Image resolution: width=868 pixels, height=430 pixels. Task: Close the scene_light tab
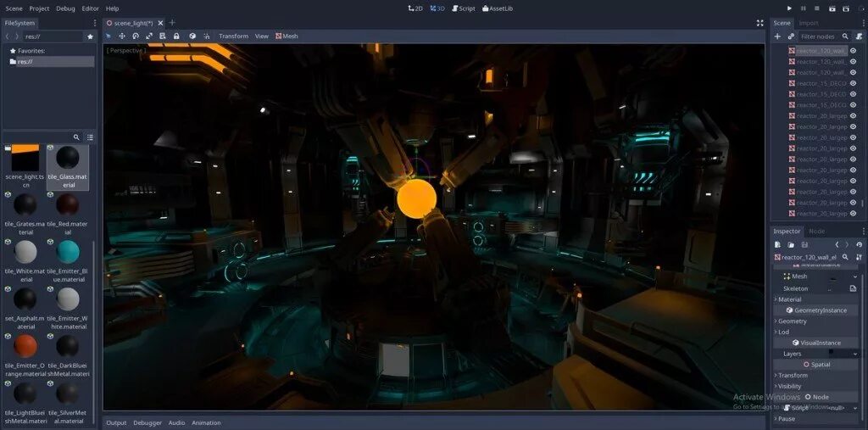160,23
